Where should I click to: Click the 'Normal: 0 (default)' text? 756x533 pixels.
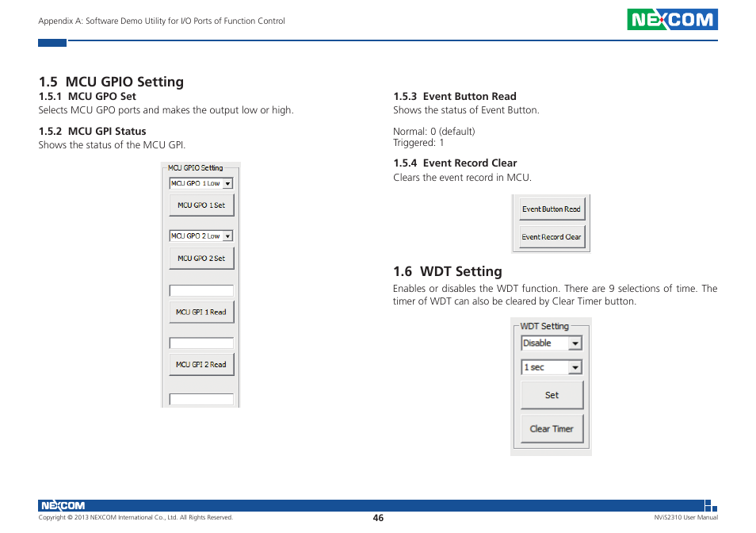[434, 131]
